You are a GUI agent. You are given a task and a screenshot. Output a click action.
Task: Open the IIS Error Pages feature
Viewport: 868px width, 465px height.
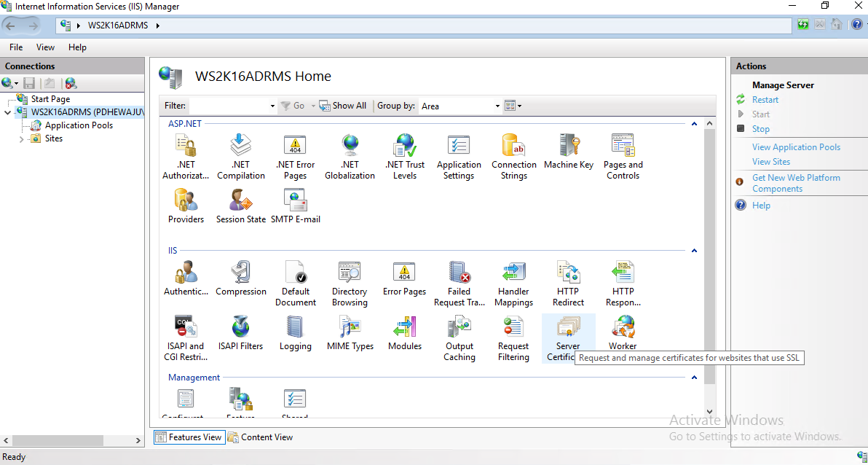pyautogui.click(x=405, y=278)
